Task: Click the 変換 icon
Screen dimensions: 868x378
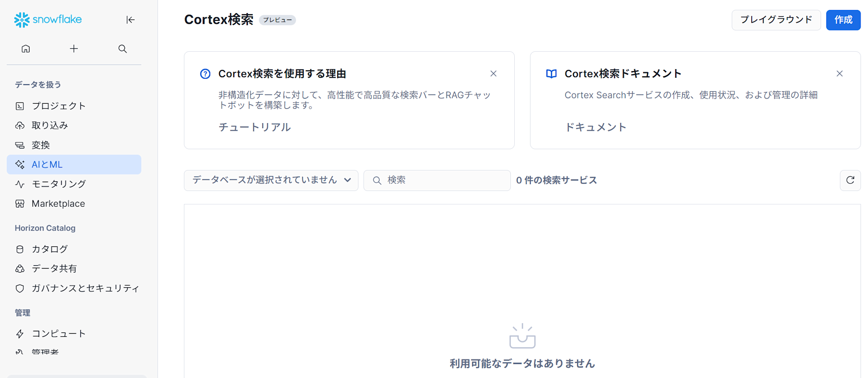Action: point(20,145)
